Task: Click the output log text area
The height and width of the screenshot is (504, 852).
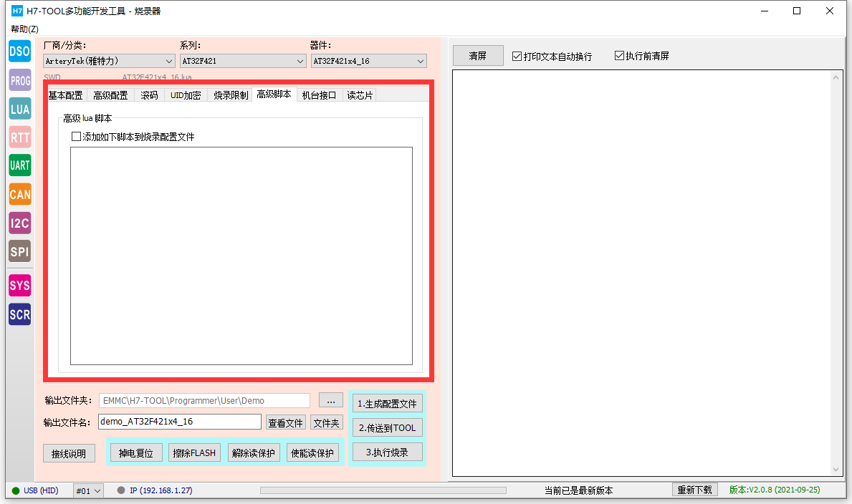Action: point(641,273)
